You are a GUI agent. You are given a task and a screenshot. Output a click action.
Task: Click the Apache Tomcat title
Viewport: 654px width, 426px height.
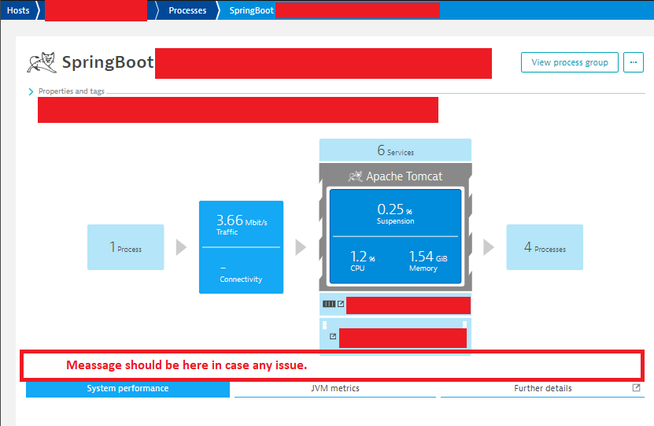[404, 176]
